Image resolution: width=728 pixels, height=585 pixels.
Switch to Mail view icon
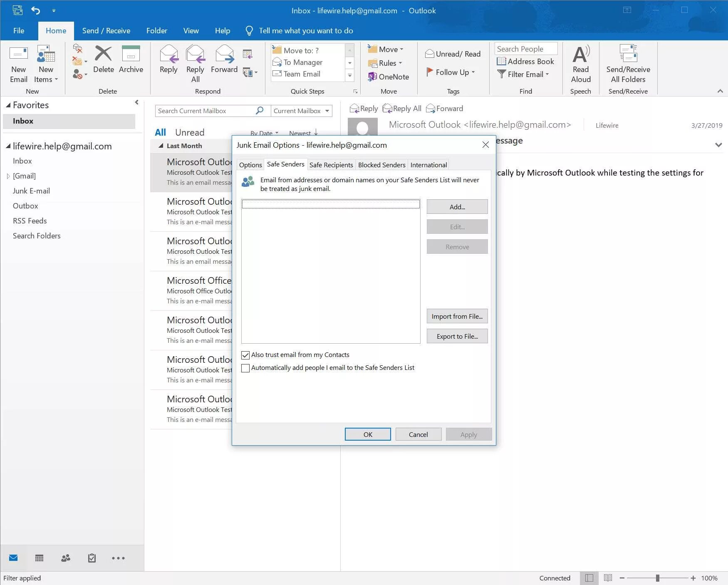13,558
